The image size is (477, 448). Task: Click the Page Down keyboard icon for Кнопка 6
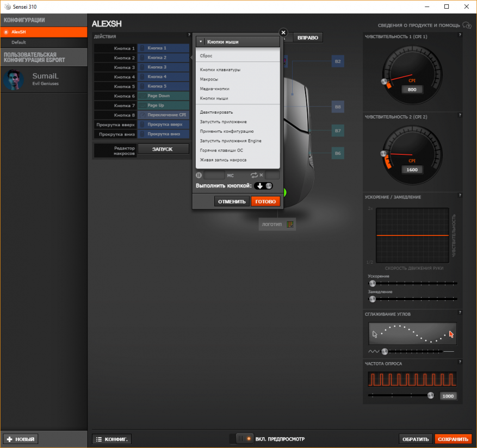click(143, 96)
